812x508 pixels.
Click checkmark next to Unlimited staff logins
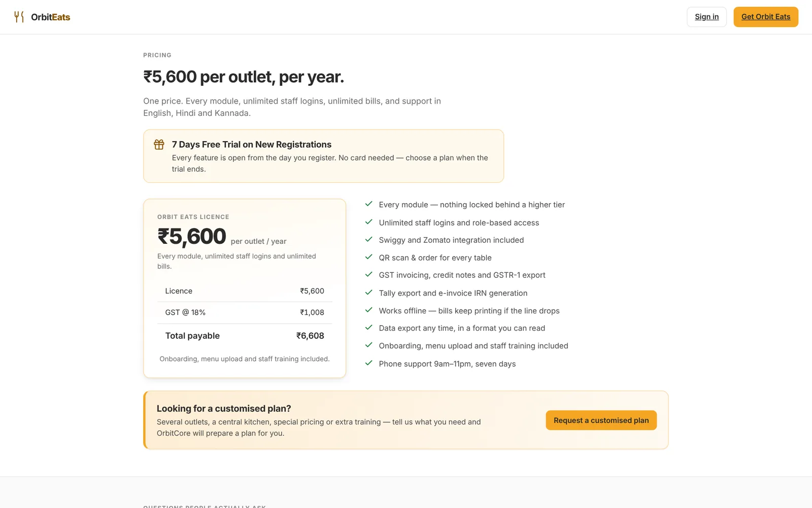[x=369, y=222]
